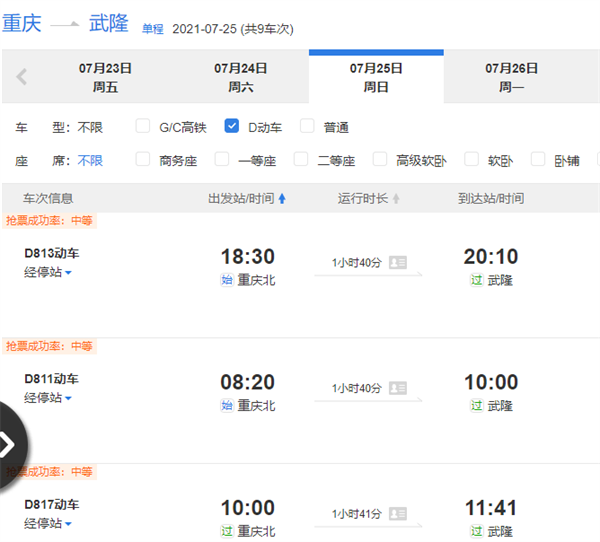Uncheck the D动车 train type checkbox
Viewport: 600px width, 542px height.
coord(232,126)
